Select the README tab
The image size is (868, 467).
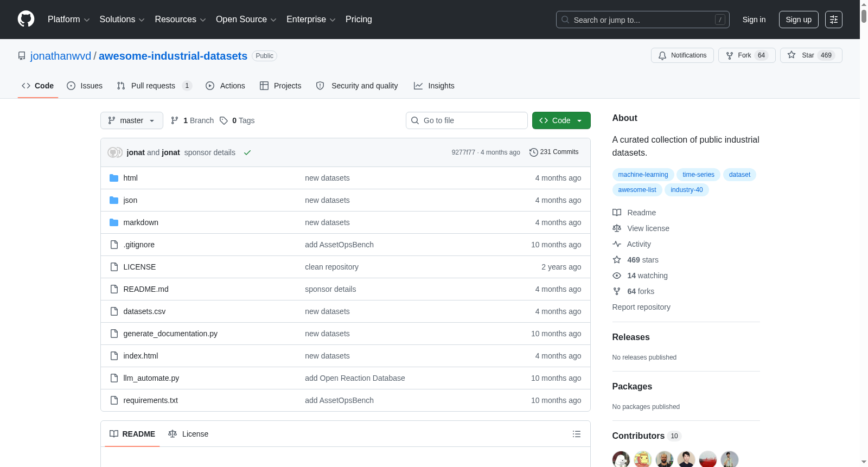point(132,434)
